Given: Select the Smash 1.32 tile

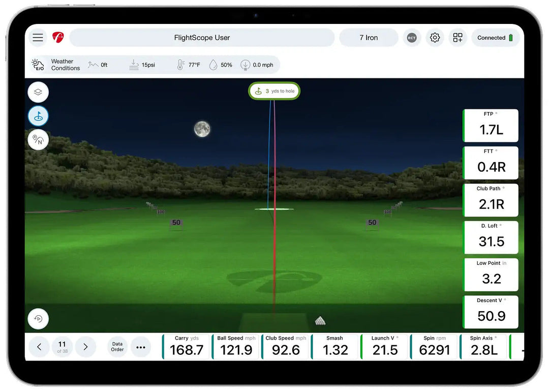Looking at the screenshot, I should (x=335, y=347).
